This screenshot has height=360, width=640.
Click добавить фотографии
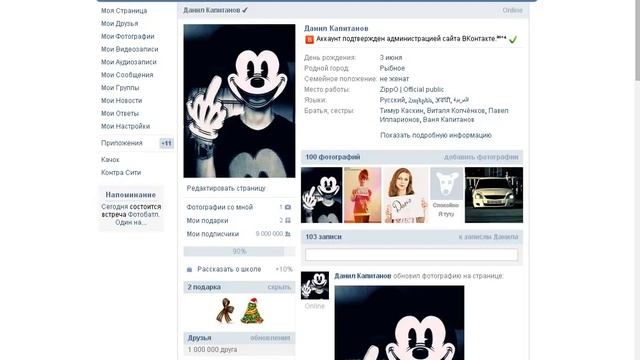481,157
